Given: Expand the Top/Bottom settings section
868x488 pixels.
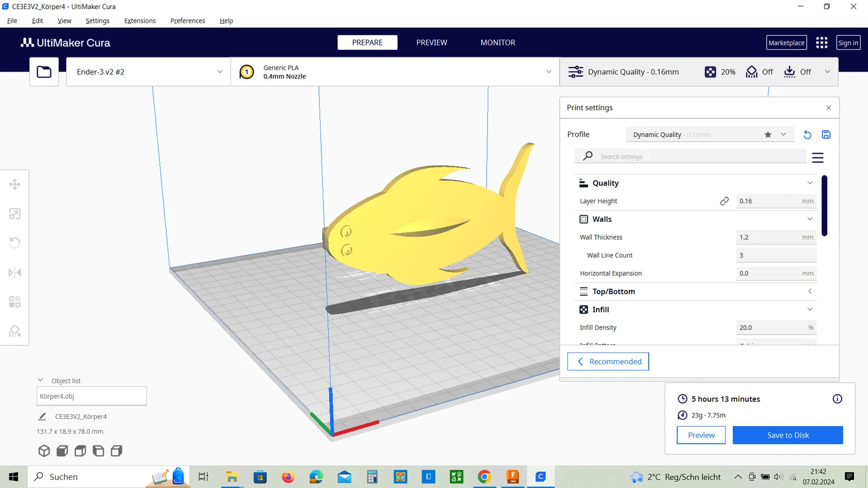Looking at the screenshot, I should tap(809, 292).
